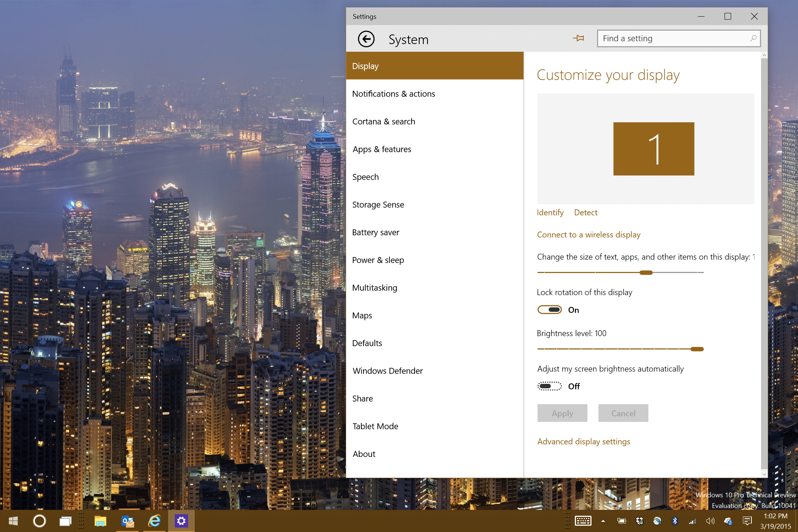Screen dimensions: 798x532
Task: Click the Find a setting search field
Action: tap(679, 38)
